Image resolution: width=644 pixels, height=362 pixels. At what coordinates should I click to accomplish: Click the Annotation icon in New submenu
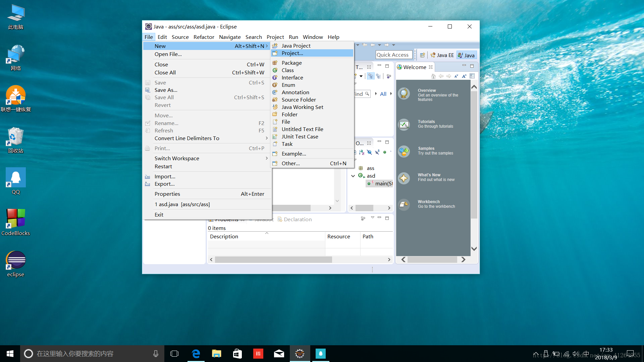(276, 92)
